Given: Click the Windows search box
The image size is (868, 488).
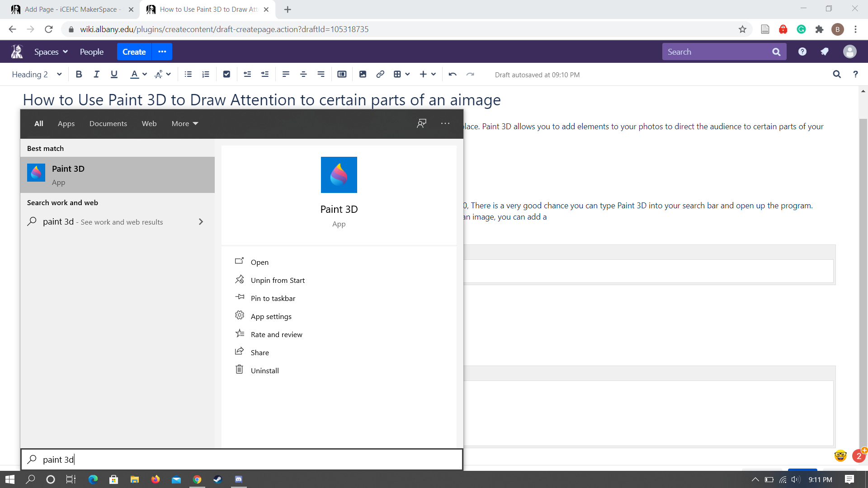Looking at the screenshot, I should (242, 460).
